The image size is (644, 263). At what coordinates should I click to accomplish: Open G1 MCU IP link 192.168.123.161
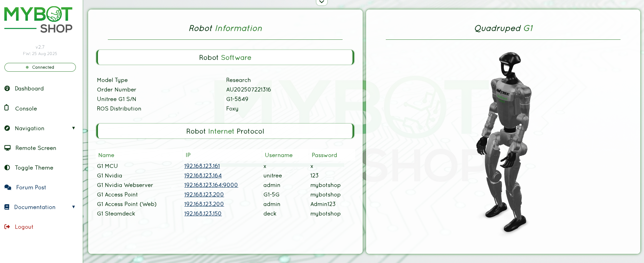coord(202,166)
